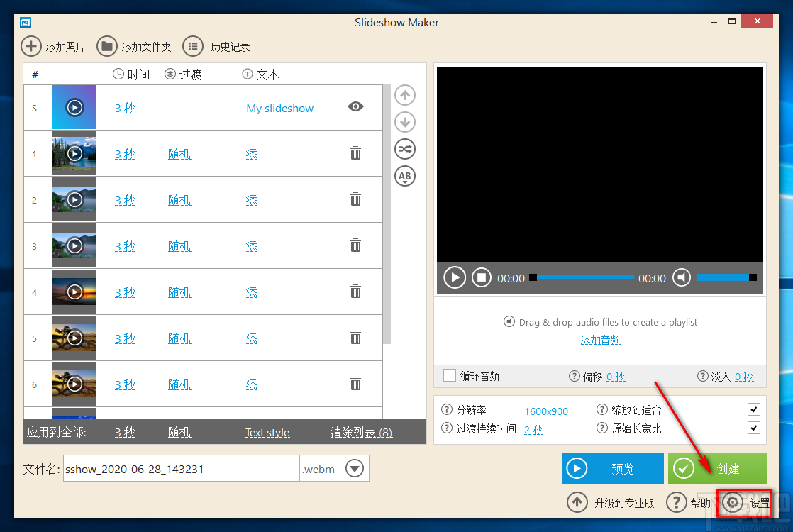Enable the loop audio checkbox

tap(450, 375)
